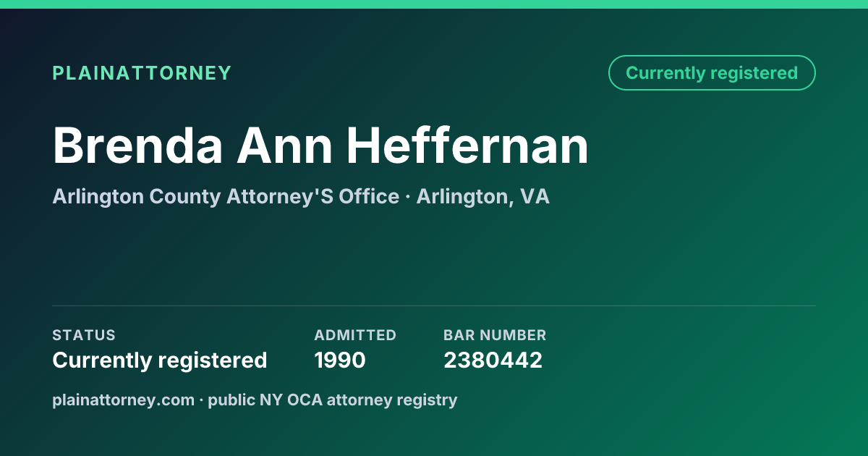Click the dot separator before Arlington, VA
The width and height of the screenshot is (868, 456).
408,197
